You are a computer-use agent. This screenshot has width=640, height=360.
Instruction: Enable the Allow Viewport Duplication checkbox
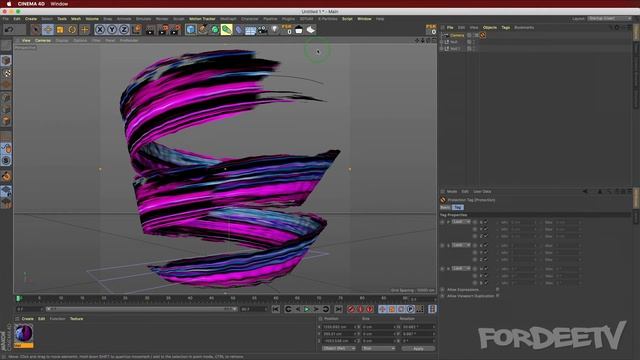(497, 296)
